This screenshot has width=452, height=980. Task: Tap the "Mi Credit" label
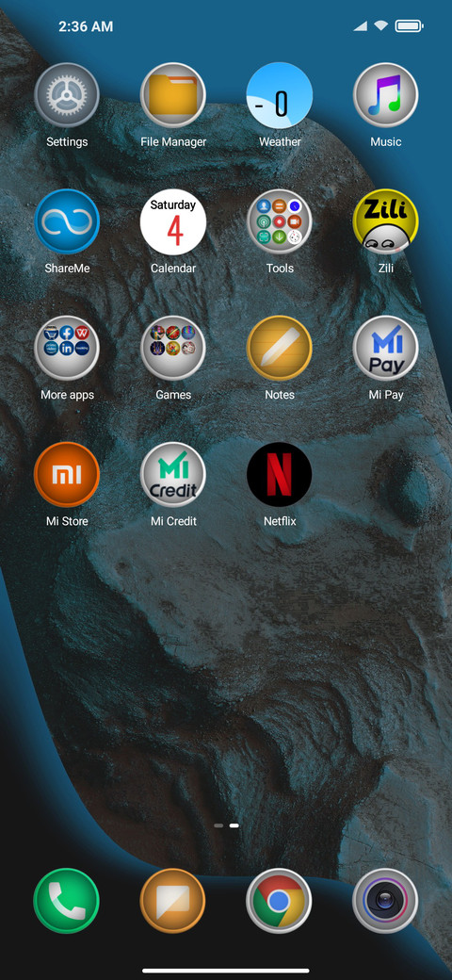173,520
